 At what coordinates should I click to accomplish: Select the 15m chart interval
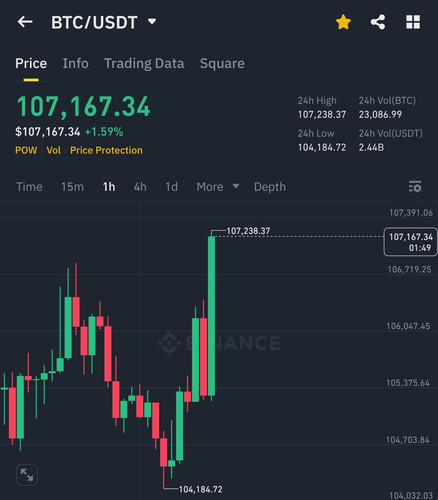(72, 187)
